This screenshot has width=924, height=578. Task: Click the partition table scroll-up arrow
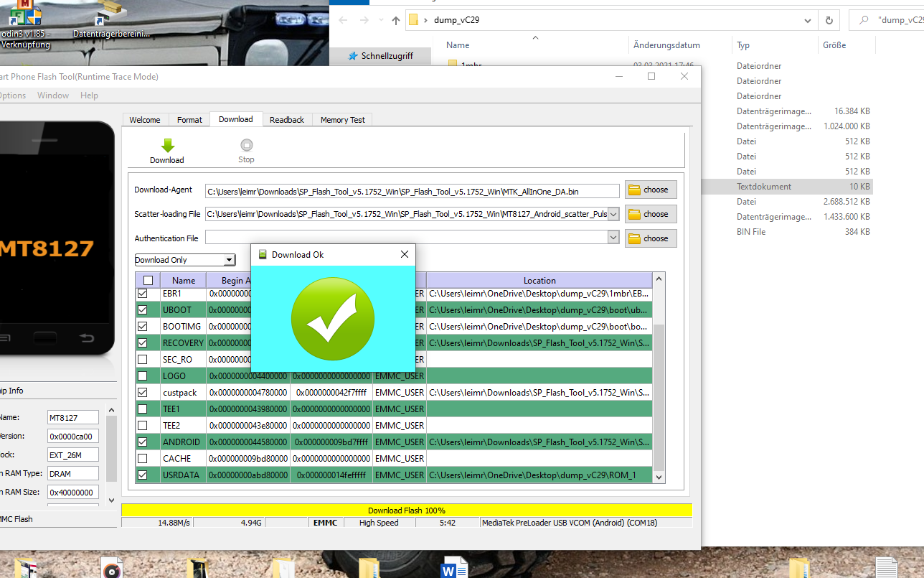point(659,279)
